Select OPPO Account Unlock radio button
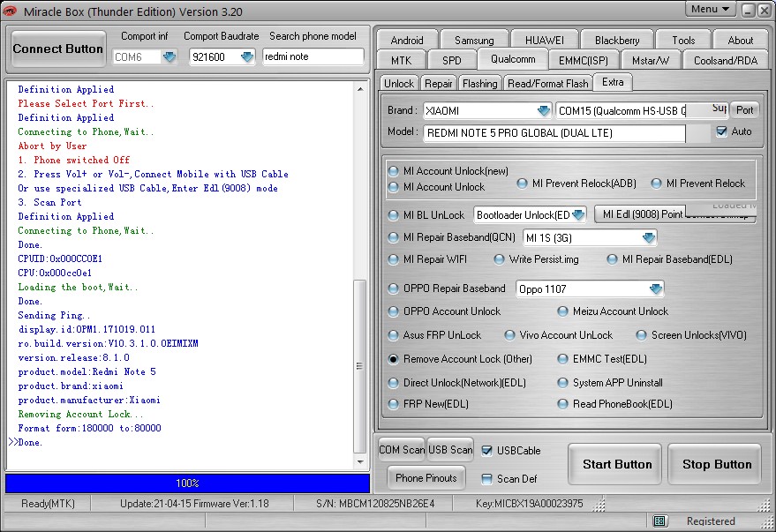The width and height of the screenshot is (776, 532). 394,311
